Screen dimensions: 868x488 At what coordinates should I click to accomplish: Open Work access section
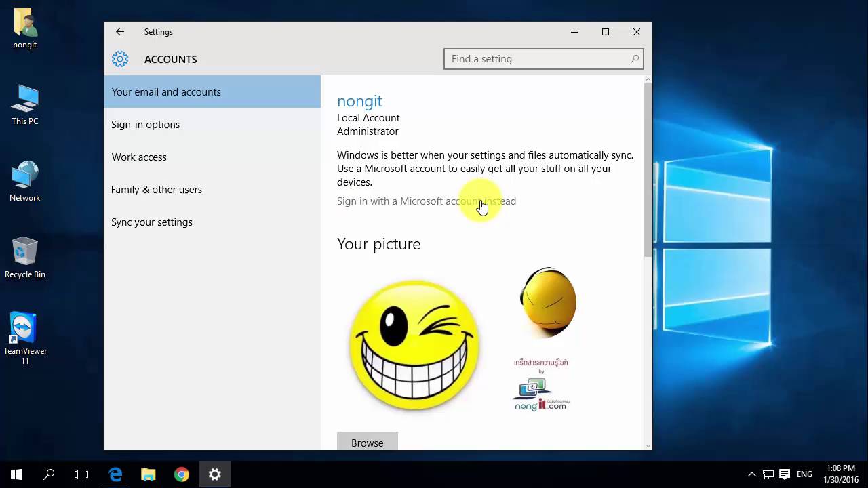click(x=212, y=157)
